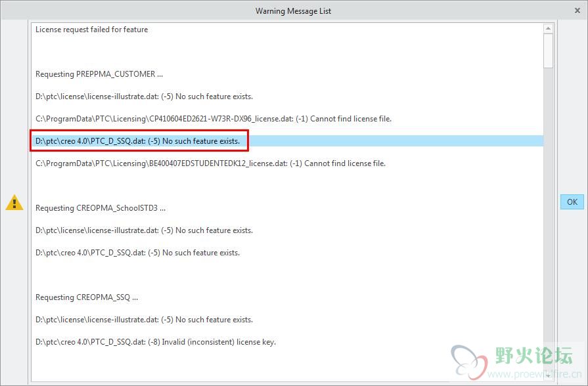Image resolution: width=588 pixels, height=386 pixels.
Task: Select 'License request failed for feature' line
Action: pos(91,30)
